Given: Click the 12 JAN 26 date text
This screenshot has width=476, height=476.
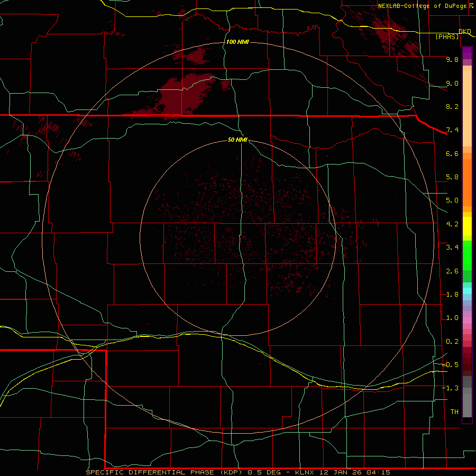Looking at the screenshot, I should pyautogui.click(x=341, y=472).
